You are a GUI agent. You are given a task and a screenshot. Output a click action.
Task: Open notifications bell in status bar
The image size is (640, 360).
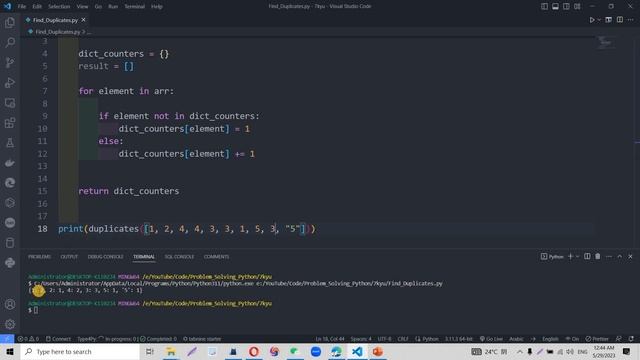click(631, 339)
